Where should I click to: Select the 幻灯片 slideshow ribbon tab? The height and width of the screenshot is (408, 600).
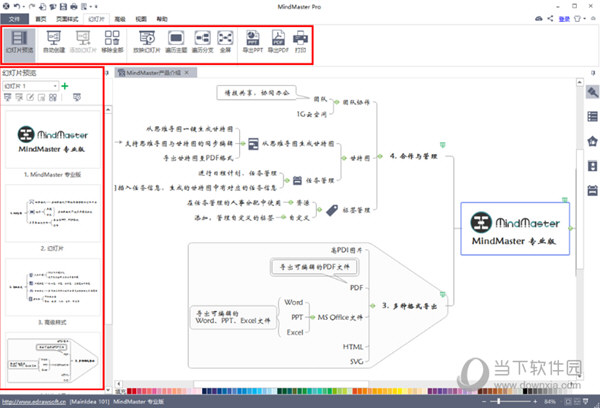[96, 19]
